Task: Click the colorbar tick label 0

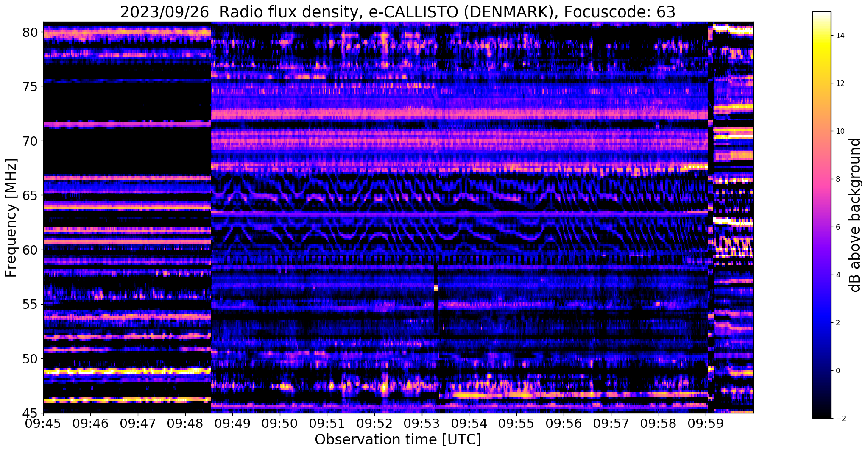Action: pyautogui.click(x=837, y=371)
